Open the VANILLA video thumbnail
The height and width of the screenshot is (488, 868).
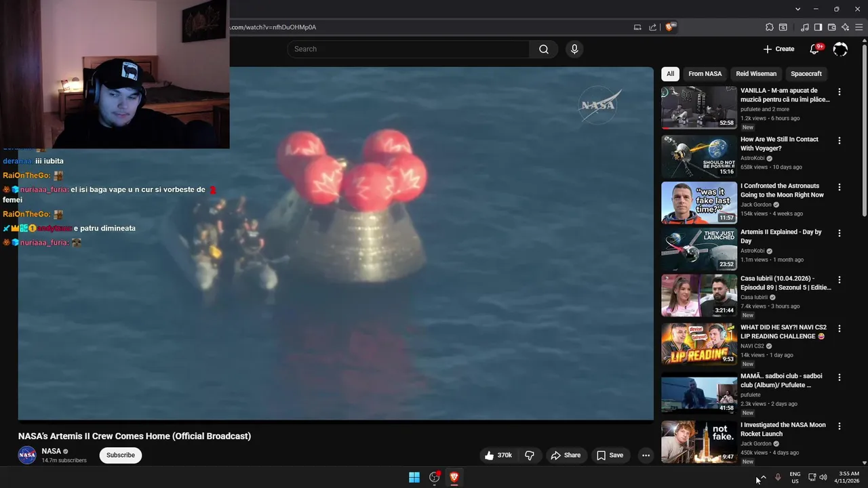698,108
